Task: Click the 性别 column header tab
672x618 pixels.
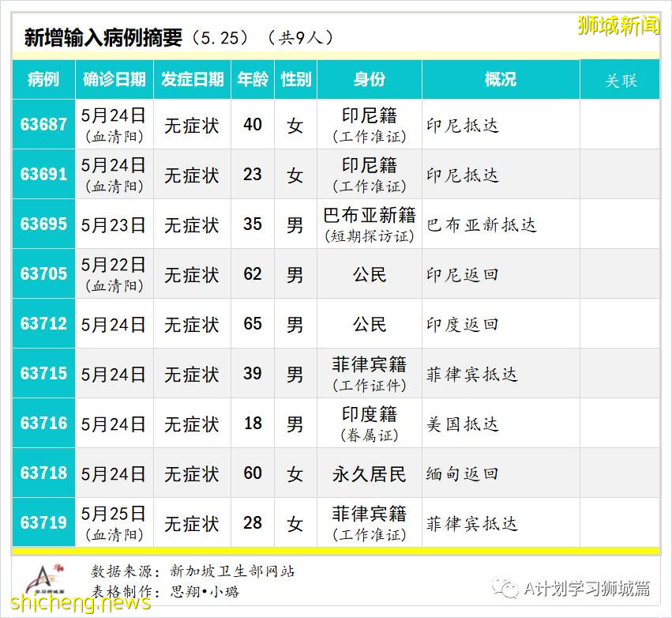Action: pos(295,79)
